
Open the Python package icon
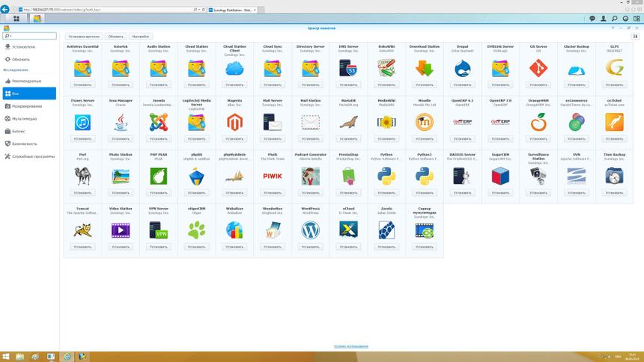(386, 176)
